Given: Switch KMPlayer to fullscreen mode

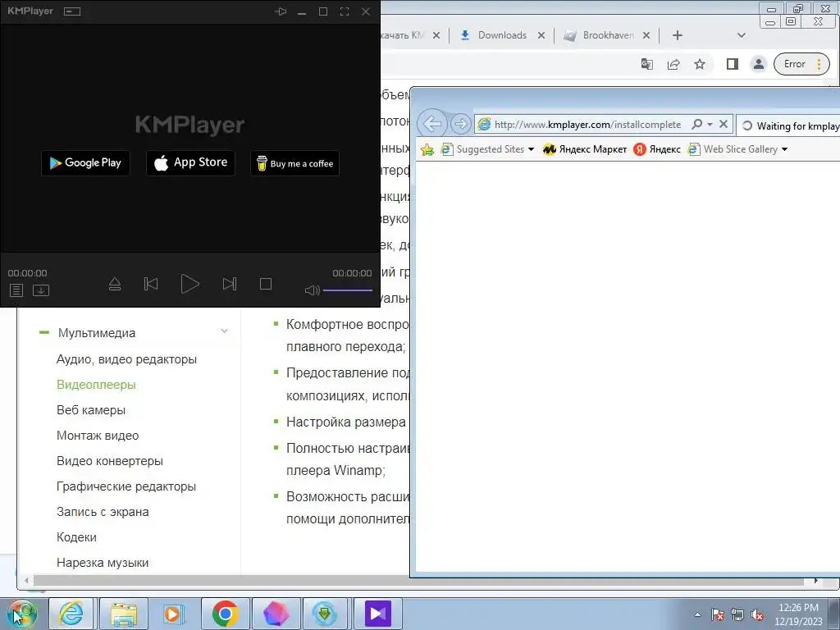Looking at the screenshot, I should pyautogui.click(x=345, y=11).
